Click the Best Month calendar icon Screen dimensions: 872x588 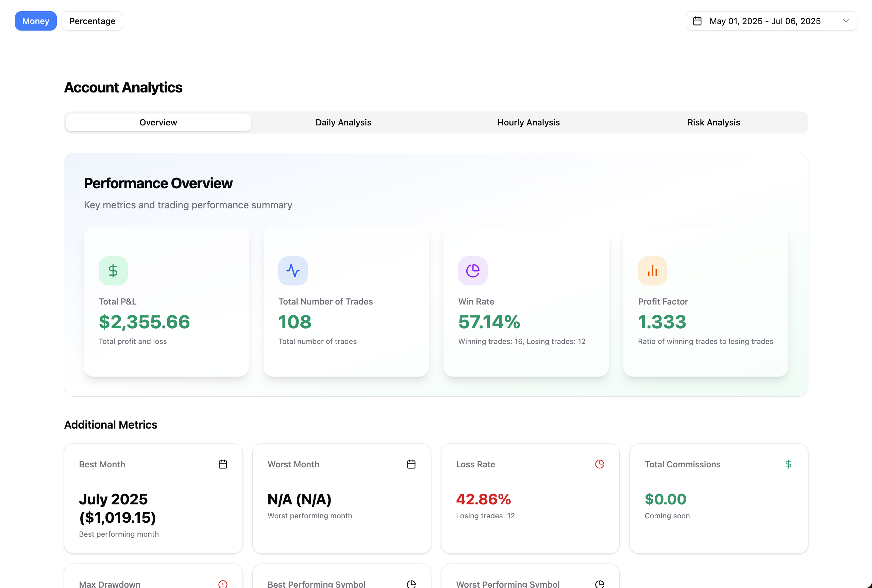coord(222,464)
